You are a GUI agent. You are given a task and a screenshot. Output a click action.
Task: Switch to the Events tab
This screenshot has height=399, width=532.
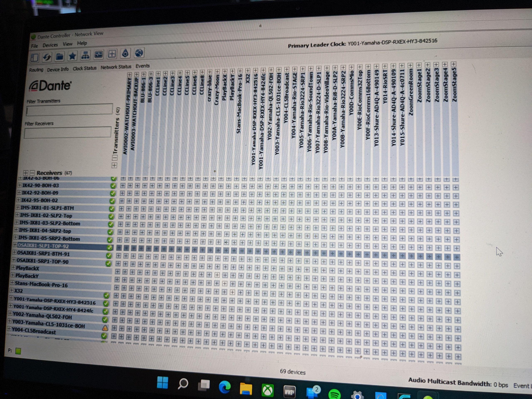tap(143, 66)
